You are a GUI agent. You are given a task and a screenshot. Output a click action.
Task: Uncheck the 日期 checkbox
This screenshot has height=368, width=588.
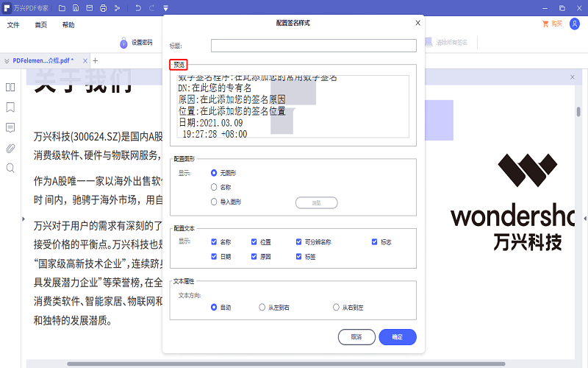point(214,257)
